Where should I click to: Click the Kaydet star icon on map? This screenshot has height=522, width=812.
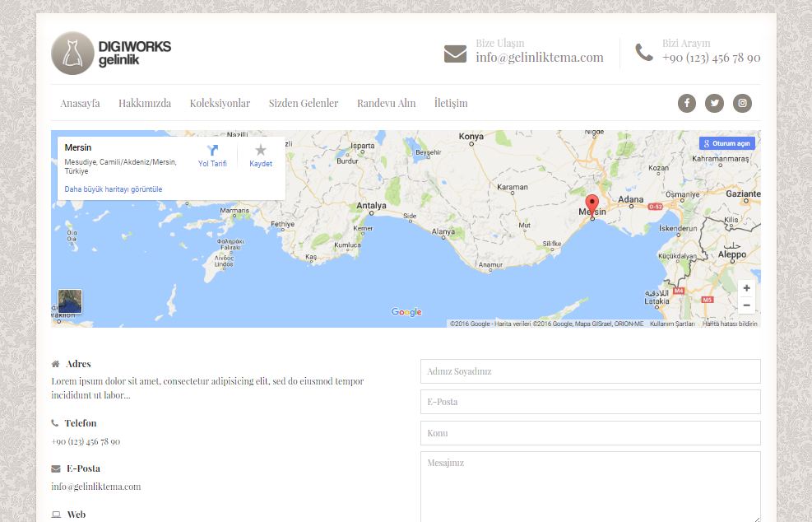coord(261,150)
